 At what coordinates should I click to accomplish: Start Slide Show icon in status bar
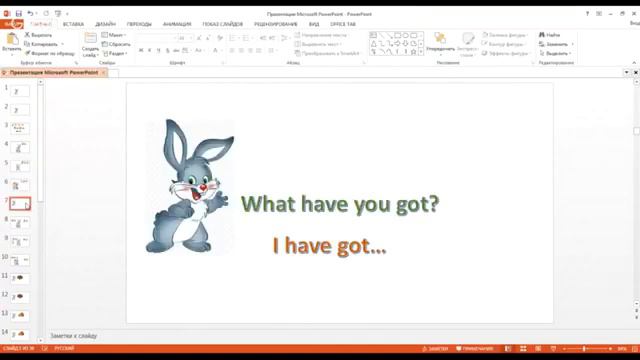pos(553,349)
